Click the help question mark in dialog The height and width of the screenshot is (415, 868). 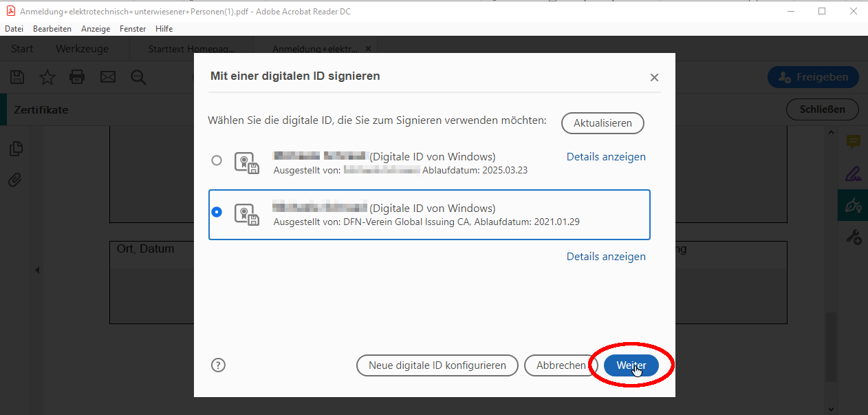(x=218, y=365)
